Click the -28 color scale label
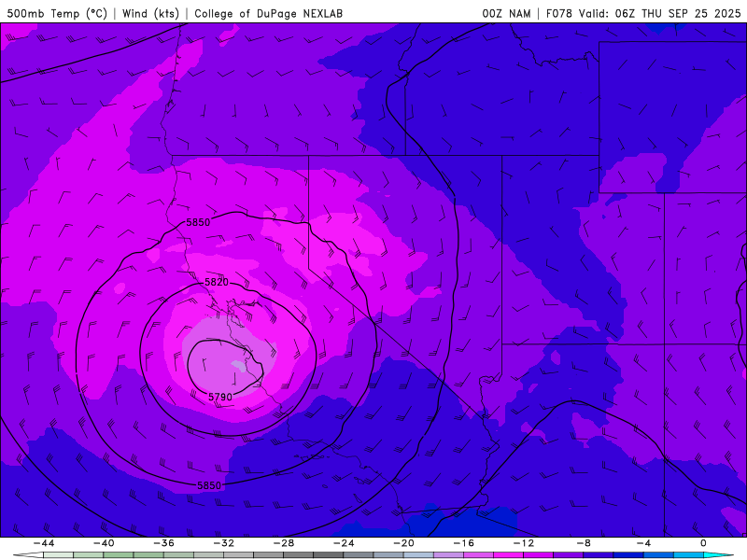Image resolution: width=747 pixels, height=560 pixels. (284, 543)
